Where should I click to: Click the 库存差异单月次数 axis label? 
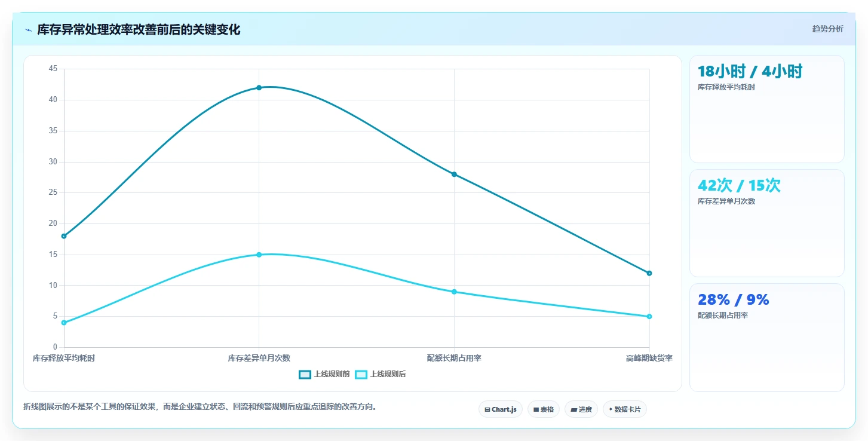pos(259,359)
